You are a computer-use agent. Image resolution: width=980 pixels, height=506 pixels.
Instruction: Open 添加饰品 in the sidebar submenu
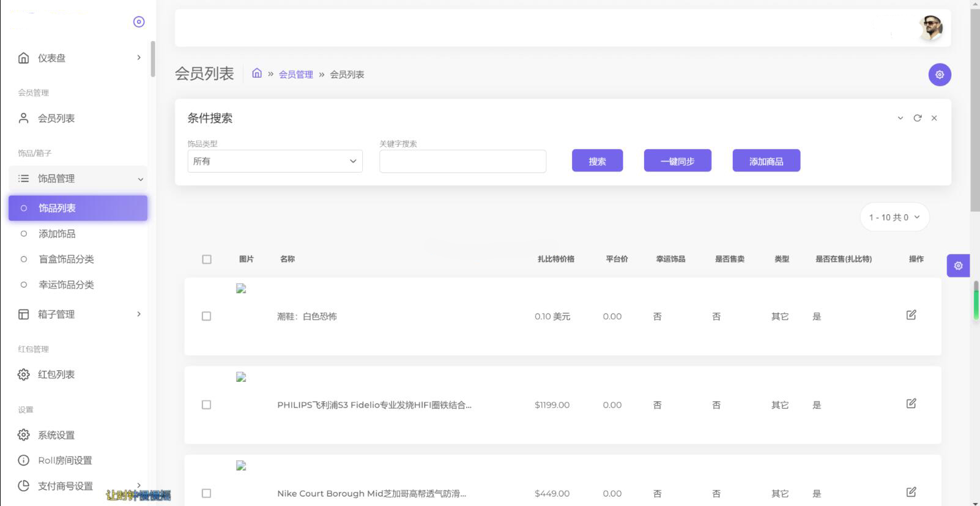(57, 234)
